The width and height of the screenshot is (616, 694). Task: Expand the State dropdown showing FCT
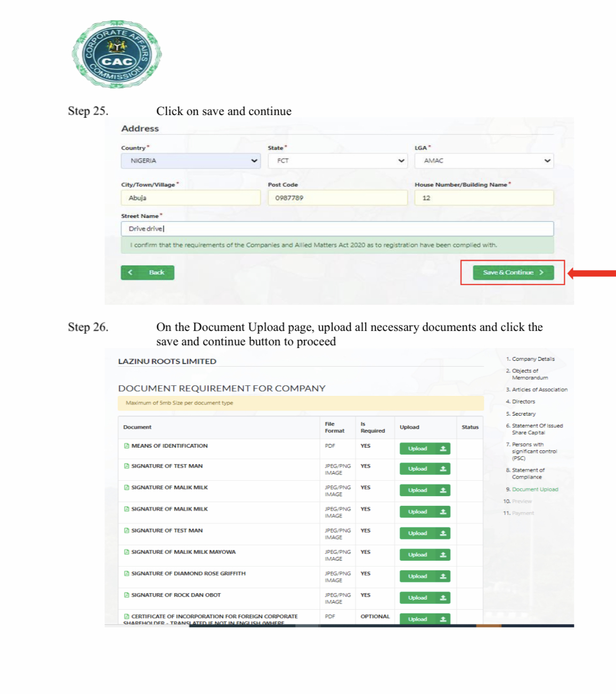337,161
